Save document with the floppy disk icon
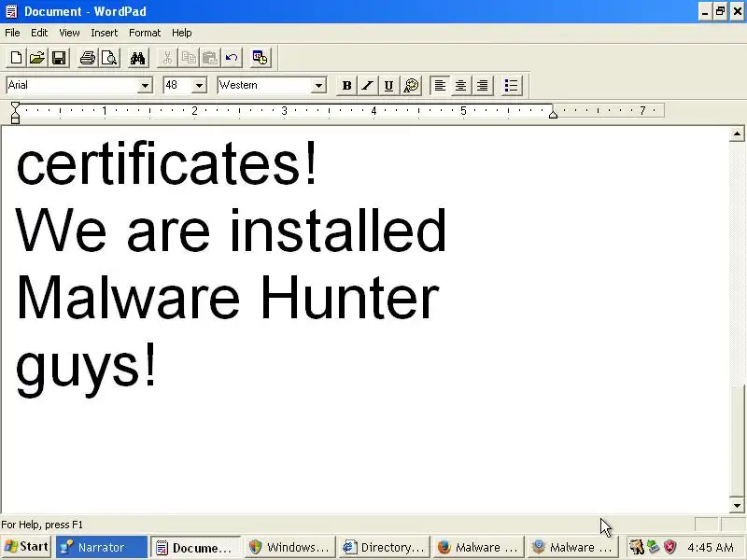The height and width of the screenshot is (560, 747). (x=59, y=58)
